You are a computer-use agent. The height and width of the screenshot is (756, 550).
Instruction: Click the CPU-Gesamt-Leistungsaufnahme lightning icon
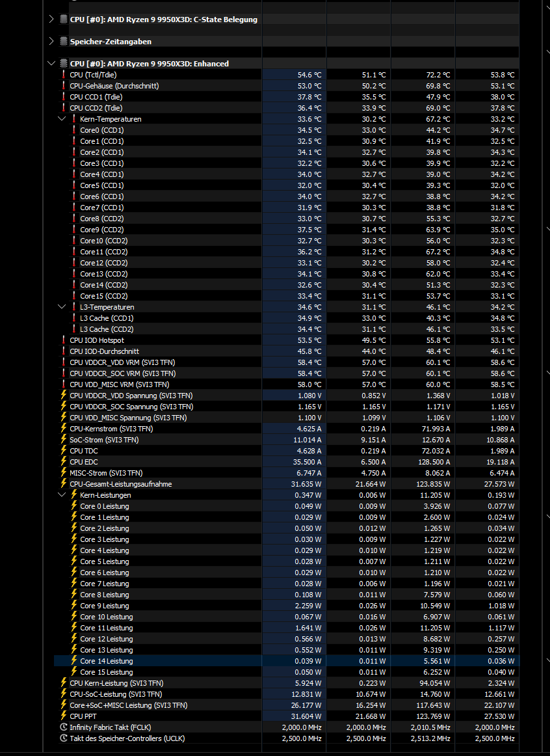[63, 483]
